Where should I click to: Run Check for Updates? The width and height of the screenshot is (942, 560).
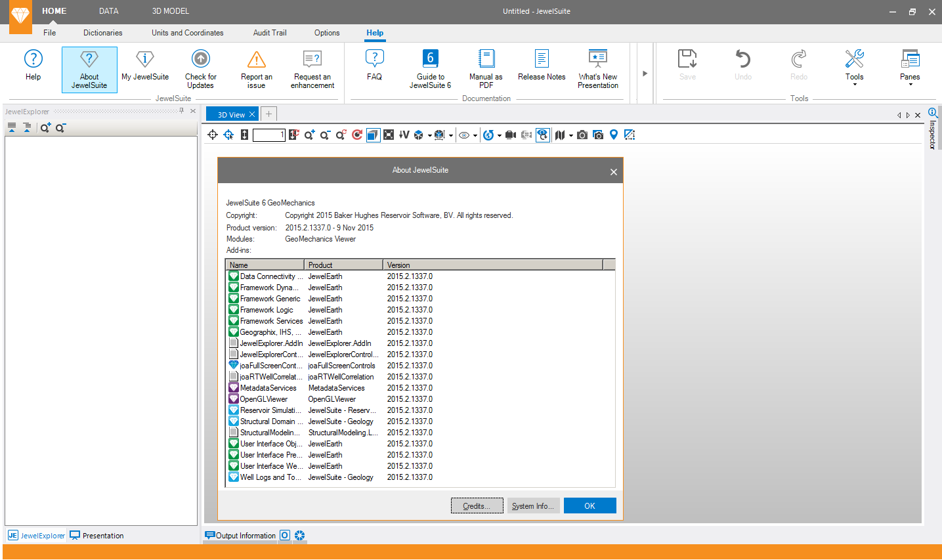click(x=200, y=69)
